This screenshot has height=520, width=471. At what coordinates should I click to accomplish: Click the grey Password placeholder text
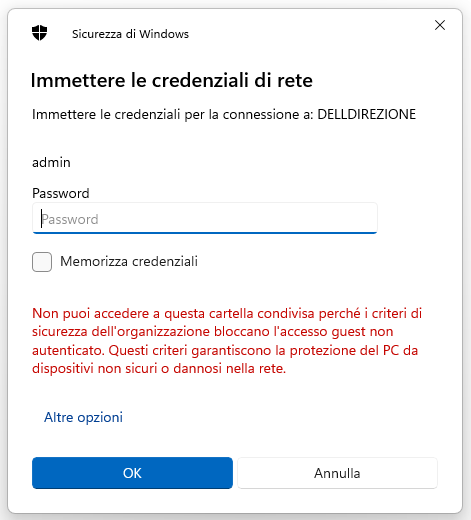(x=70, y=219)
